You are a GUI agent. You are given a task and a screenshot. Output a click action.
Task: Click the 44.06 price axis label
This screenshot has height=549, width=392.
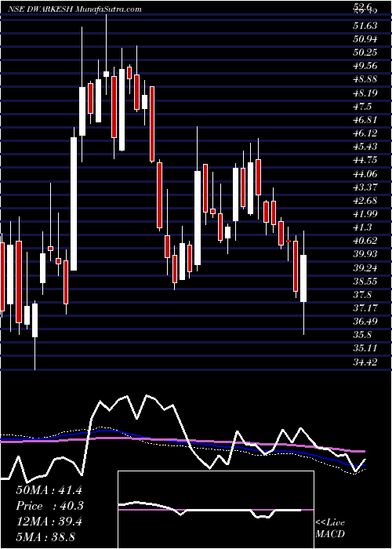(365, 174)
